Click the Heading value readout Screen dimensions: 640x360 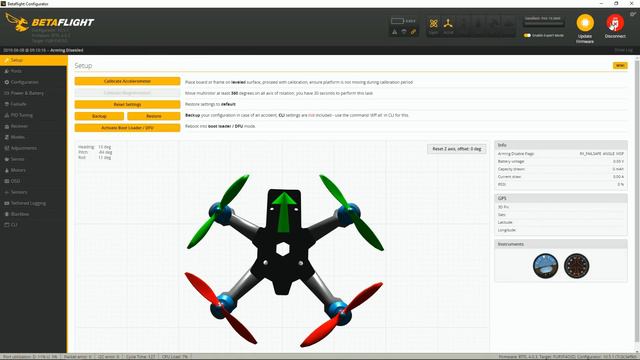click(x=105, y=147)
